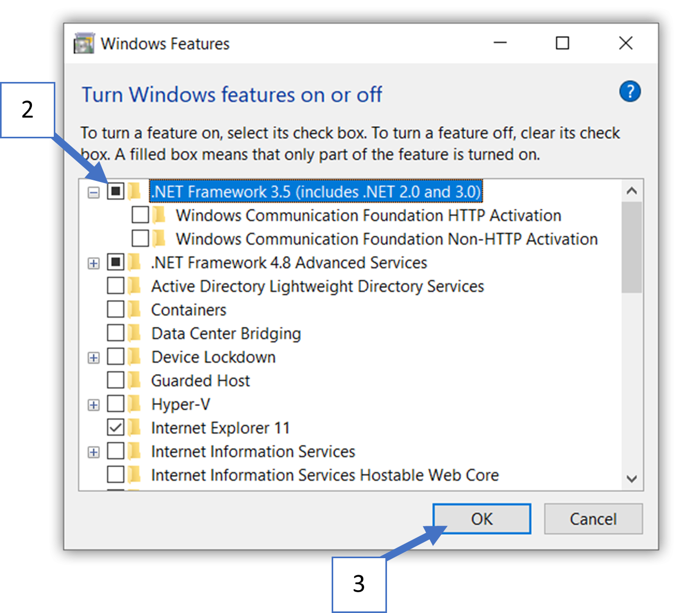700x613 pixels.
Task: Check Internet Information Services Hostable Web Core box
Action: pyautogui.click(x=116, y=475)
